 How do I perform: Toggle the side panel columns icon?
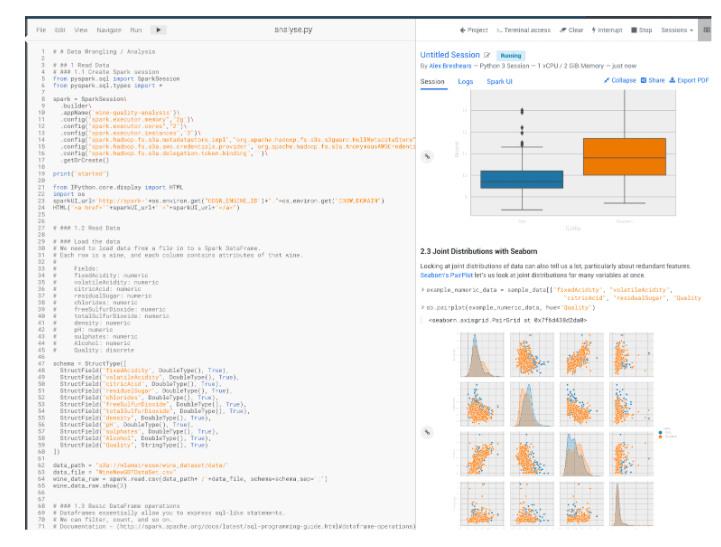point(705,30)
